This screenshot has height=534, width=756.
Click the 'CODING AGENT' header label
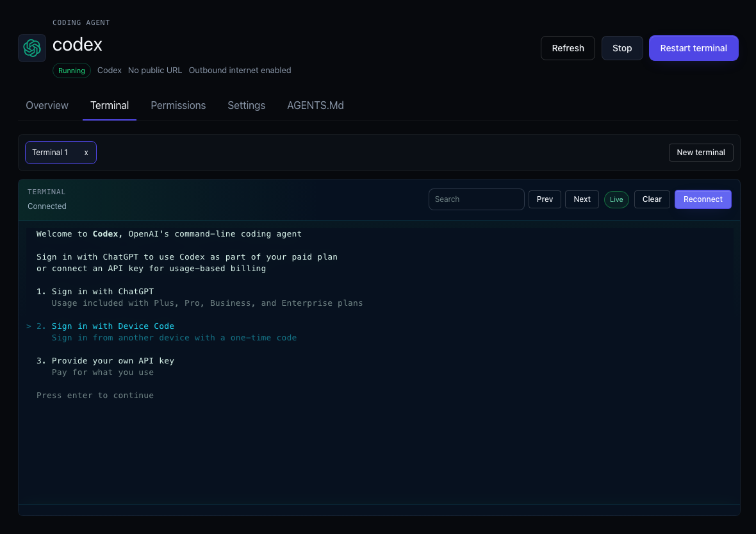[81, 22]
